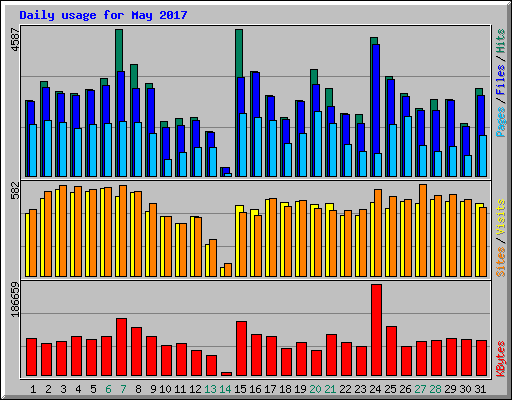The image size is (512, 400).
Task: Select day label 26 on the x-axis
Action: (405, 389)
